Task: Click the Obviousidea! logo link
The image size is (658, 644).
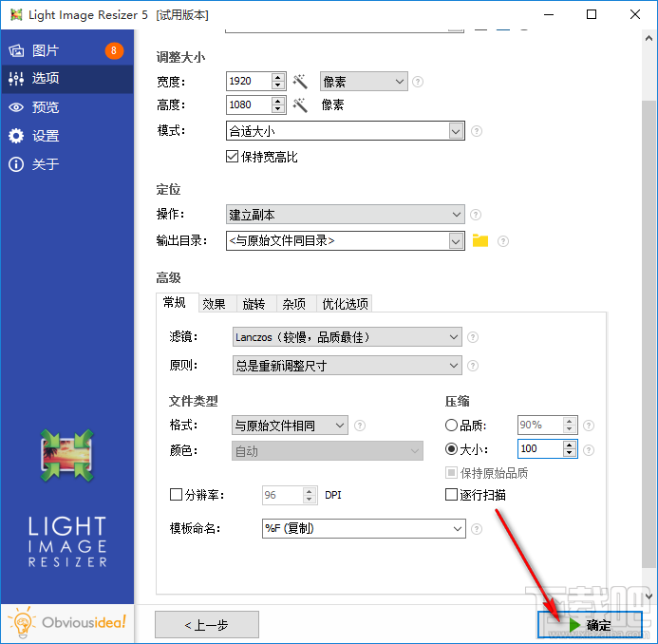Action: tap(67, 623)
